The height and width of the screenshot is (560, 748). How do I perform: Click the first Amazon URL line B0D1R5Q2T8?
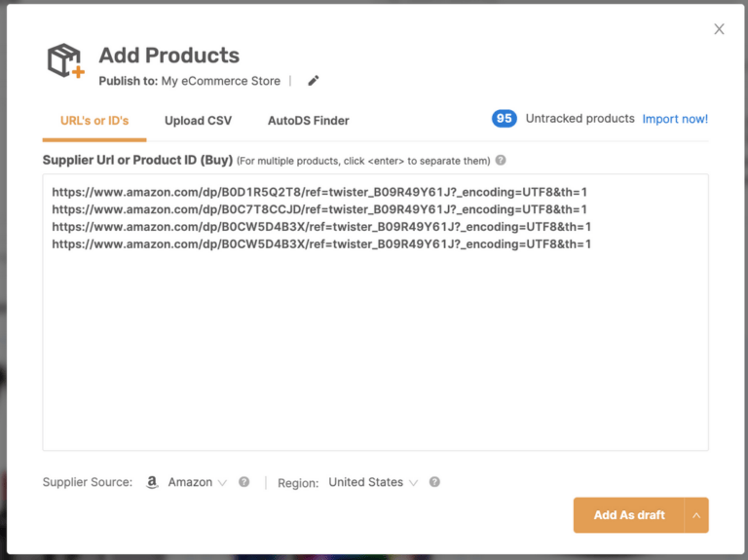click(x=319, y=192)
